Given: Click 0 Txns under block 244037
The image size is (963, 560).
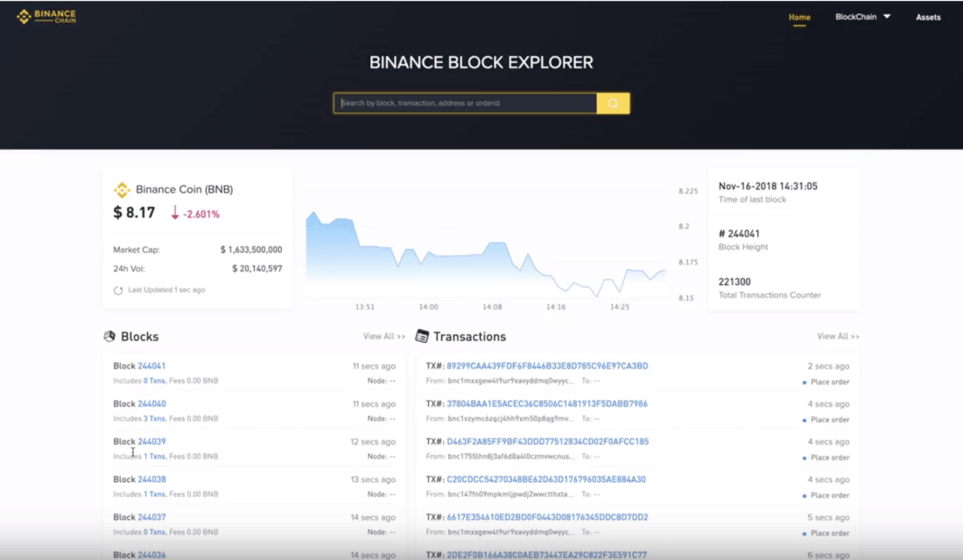Looking at the screenshot, I should 154,532.
